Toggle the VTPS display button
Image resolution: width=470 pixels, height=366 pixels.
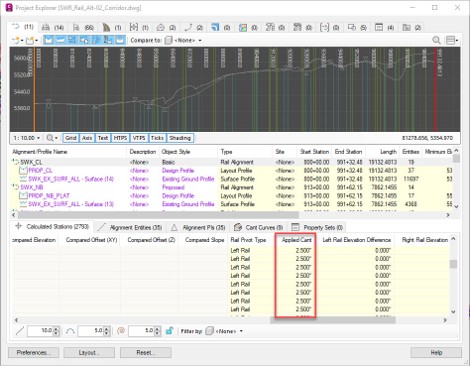click(139, 138)
